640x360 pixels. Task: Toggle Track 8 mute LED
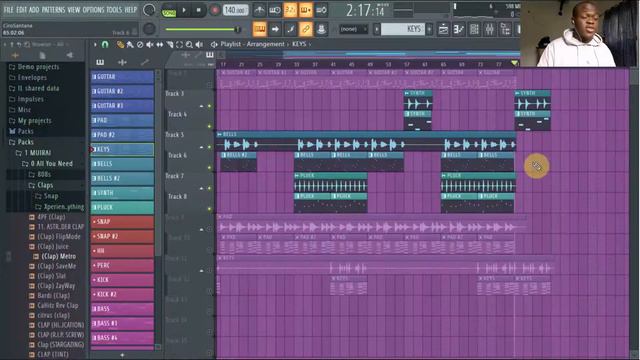[209, 209]
